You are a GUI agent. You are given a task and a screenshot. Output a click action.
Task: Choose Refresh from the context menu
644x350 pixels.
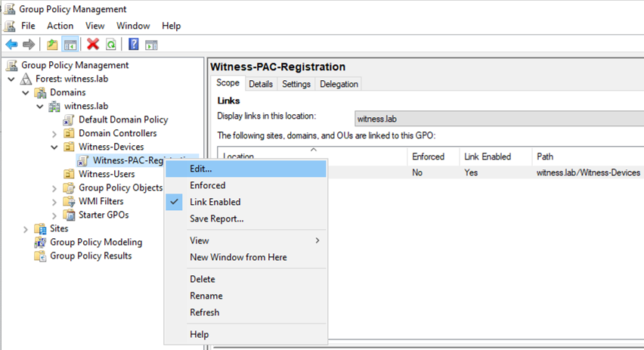coord(246,312)
